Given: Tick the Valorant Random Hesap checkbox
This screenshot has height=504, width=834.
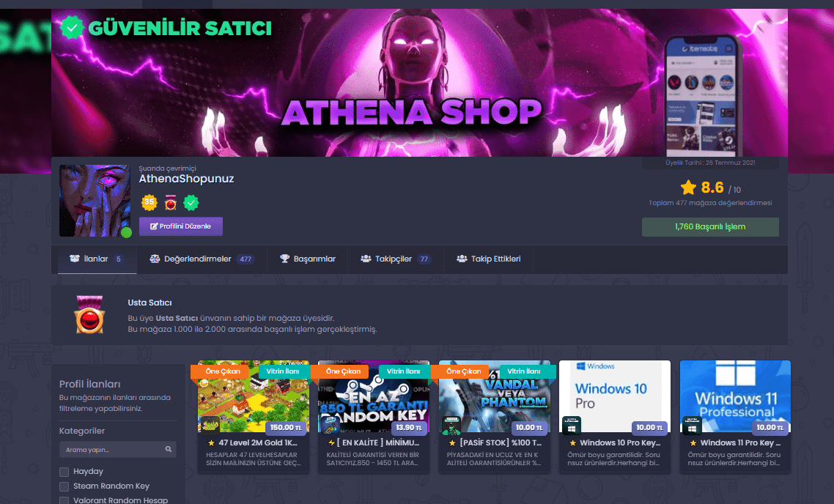Looking at the screenshot, I should click(64, 500).
